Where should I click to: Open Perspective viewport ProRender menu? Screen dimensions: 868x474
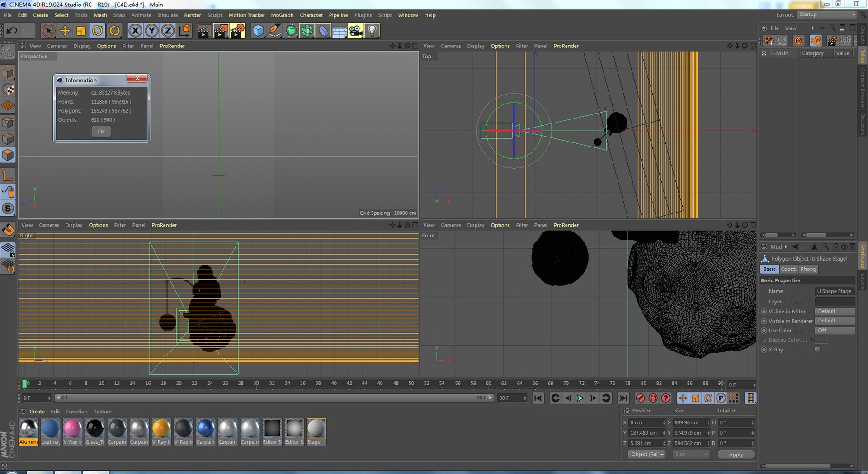point(172,46)
